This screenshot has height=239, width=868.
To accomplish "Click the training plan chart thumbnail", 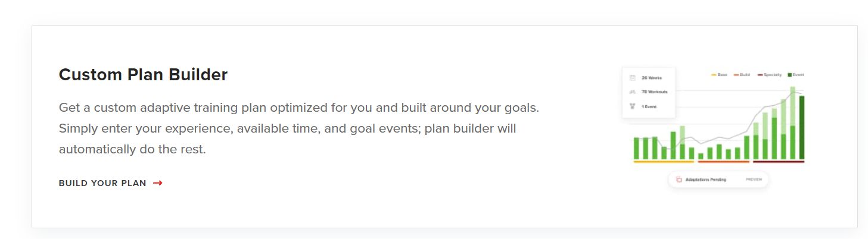I will (713, 128).
